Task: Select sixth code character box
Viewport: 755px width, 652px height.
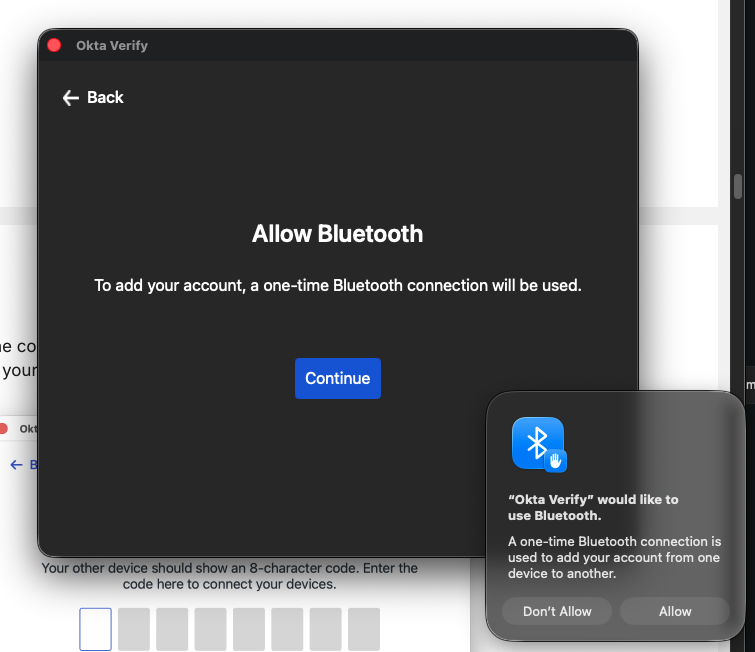Action: 287,629
